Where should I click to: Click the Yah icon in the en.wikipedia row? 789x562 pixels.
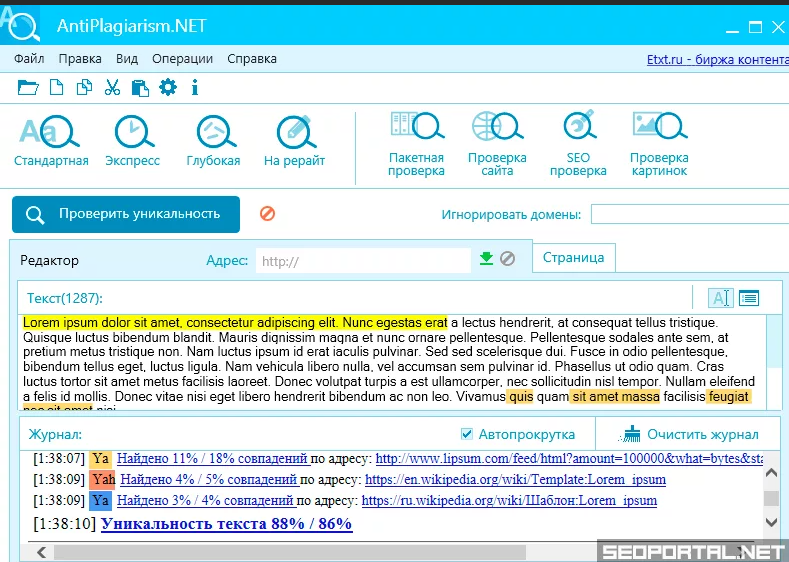103,479
